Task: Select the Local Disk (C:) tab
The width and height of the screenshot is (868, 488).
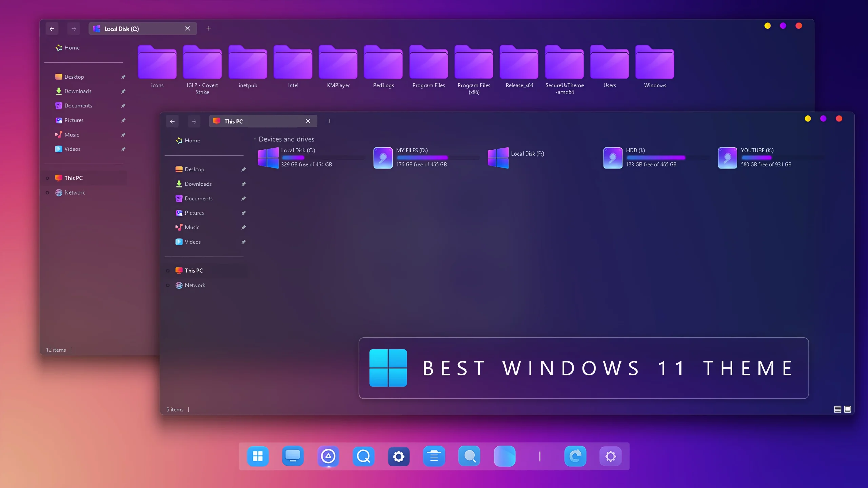Action: click(x=143, y=28)
